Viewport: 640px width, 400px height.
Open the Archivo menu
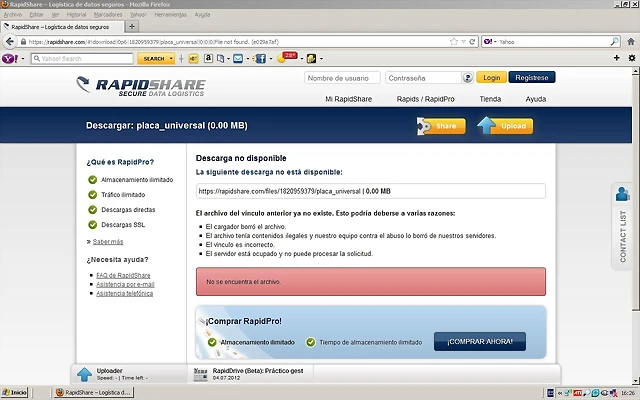point(13,15)
